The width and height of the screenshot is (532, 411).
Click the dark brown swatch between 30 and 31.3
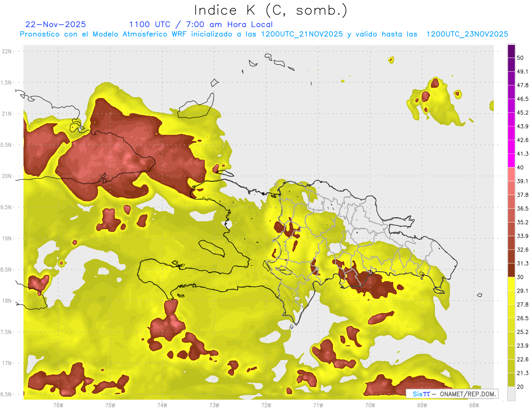click(511, 270)
